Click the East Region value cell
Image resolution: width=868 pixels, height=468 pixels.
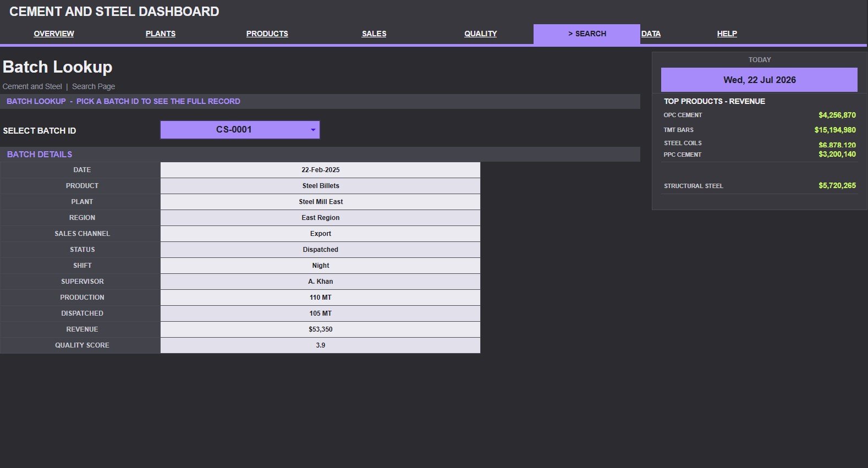point(321,218)
